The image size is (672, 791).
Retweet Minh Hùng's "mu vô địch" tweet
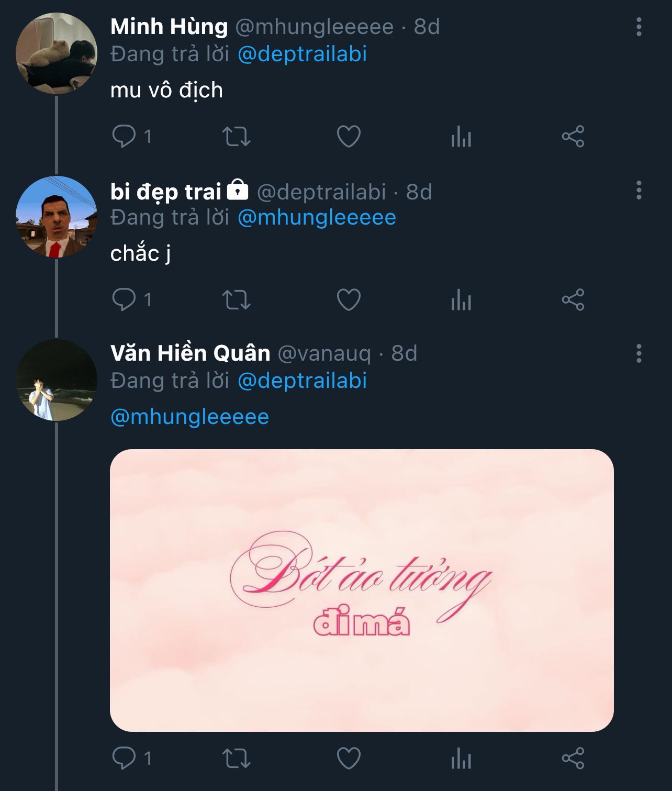(x=237, y=137)
